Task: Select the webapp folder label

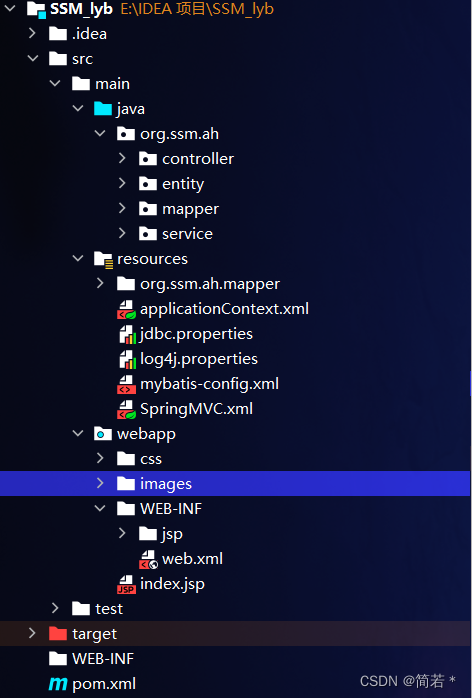Action: point(146,434)
